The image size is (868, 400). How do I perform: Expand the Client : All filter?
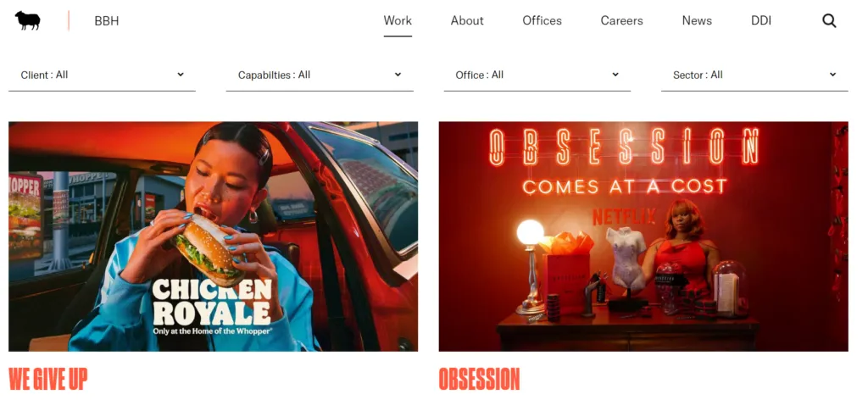click(x=102, y=75)
